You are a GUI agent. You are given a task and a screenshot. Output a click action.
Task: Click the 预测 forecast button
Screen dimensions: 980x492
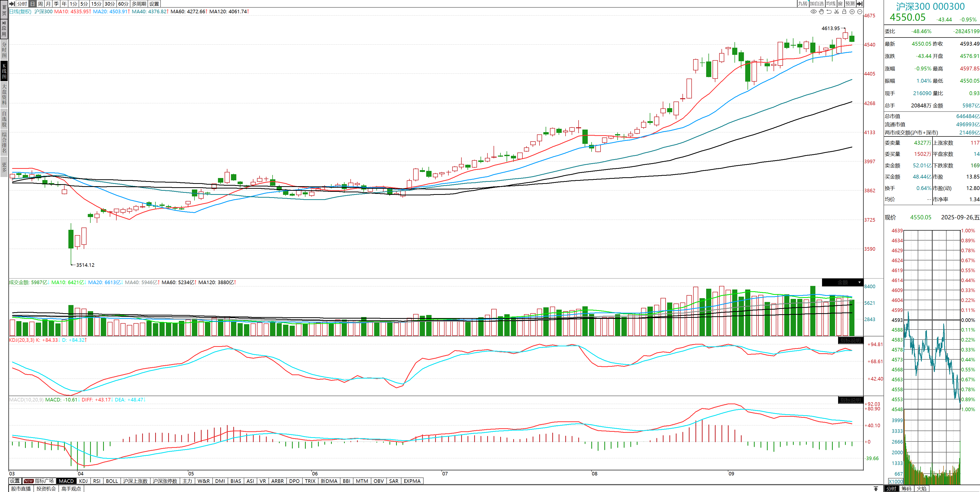[x=850, y=3]
